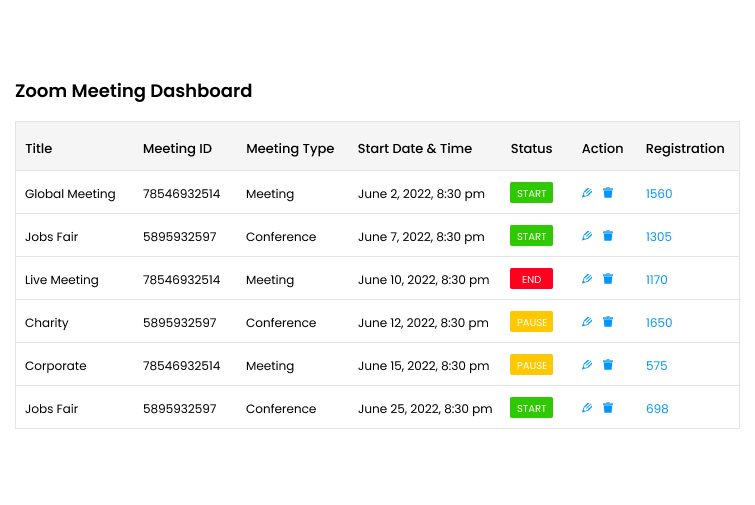Click the Meeting ID column header

click(x=177, y=148)
